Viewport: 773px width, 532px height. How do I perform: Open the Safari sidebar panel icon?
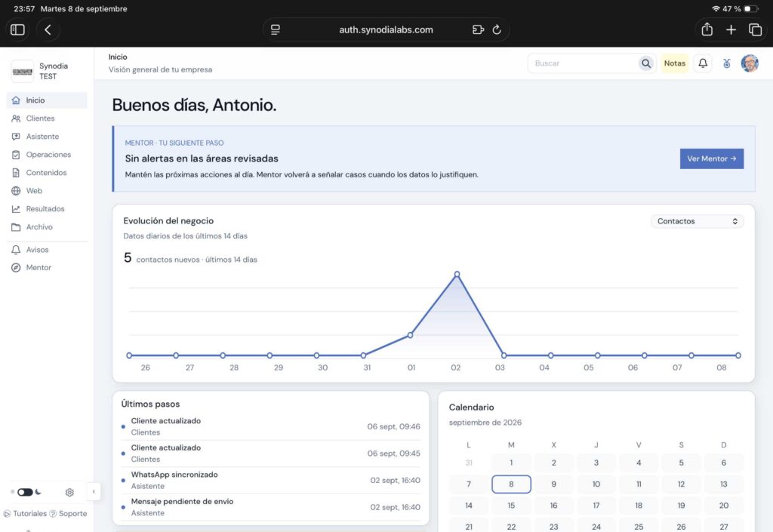click(18, 29)
